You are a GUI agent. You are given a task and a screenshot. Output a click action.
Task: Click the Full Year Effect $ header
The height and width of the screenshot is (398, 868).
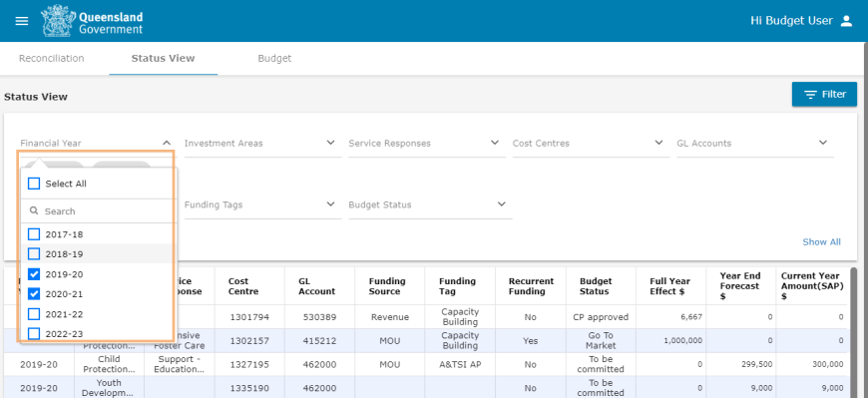point(669,286)
